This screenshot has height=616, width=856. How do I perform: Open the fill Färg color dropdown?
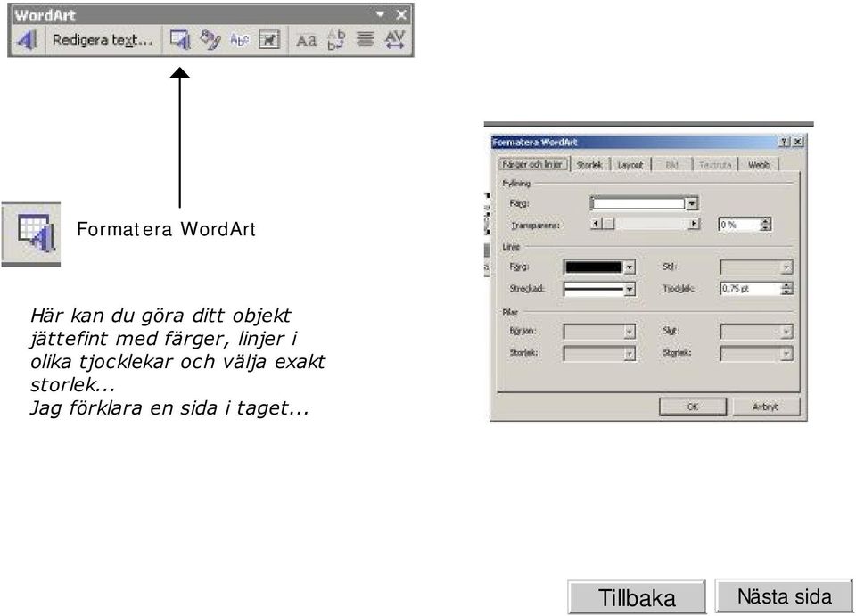point(692,203)
